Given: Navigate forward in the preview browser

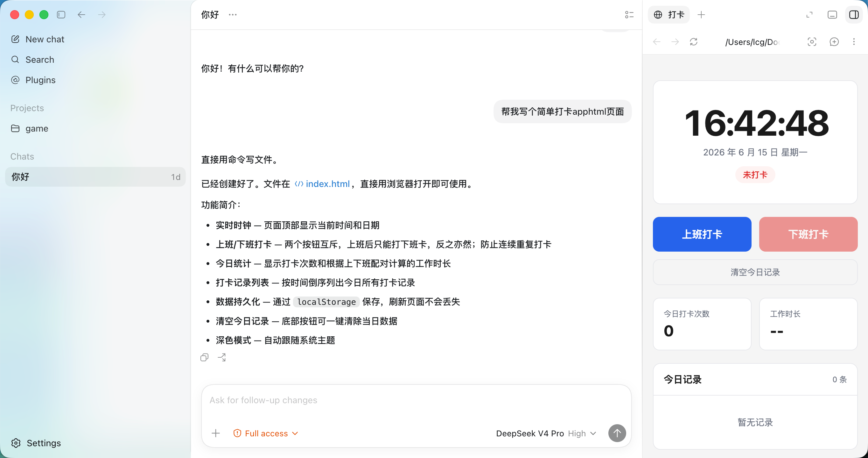Looking at the screenshot, I should [x=675, y=41].
